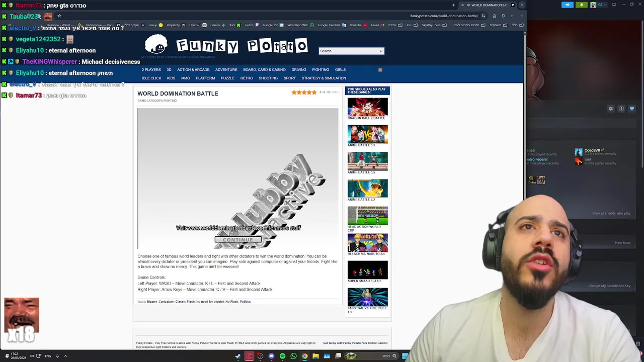Open the IGZ bookmarks folder
The image size is (644, 362).
coord(411,25)
